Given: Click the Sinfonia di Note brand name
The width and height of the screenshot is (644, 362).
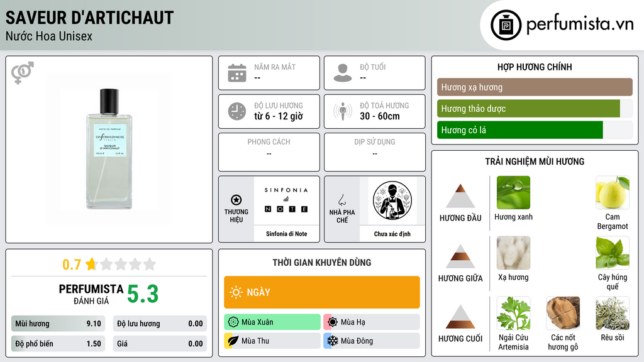Looking at the screenshot, I should 286,234.
